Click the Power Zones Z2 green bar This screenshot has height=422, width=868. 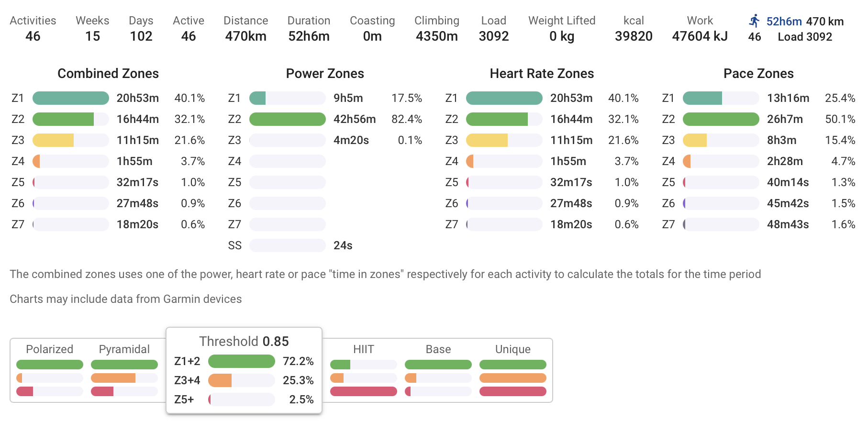[x=287, y=119]
